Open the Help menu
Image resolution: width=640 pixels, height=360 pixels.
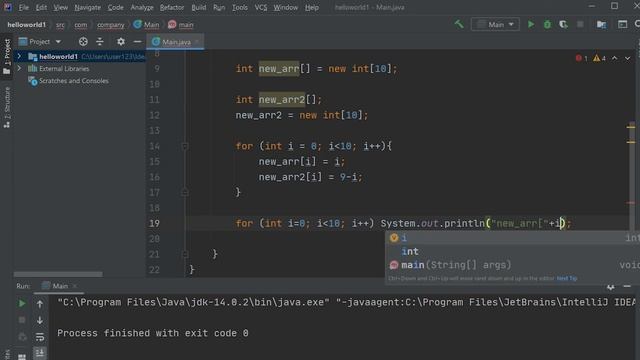tap(312, 7)
